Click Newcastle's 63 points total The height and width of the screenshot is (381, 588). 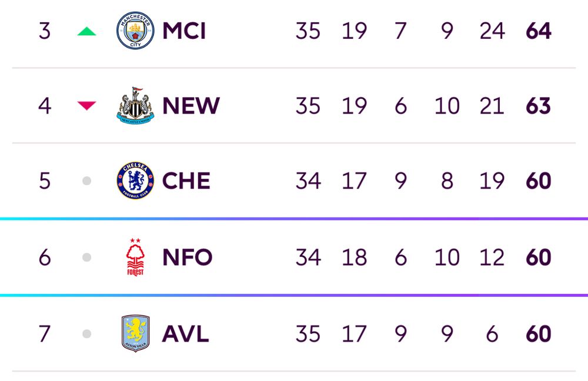coord(539,106)
